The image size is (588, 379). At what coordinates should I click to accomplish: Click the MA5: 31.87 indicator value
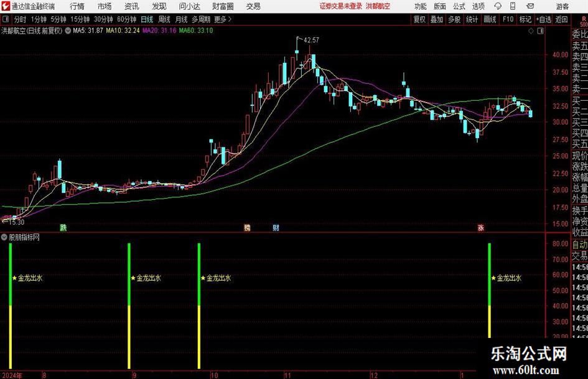pyautogui.click(x=88, y=30)
